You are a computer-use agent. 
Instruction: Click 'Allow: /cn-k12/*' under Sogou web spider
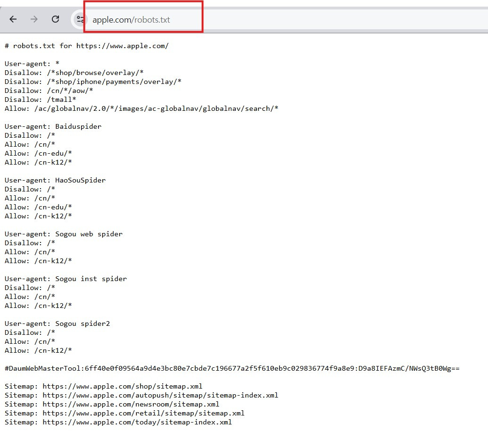[x=38, y=261]
